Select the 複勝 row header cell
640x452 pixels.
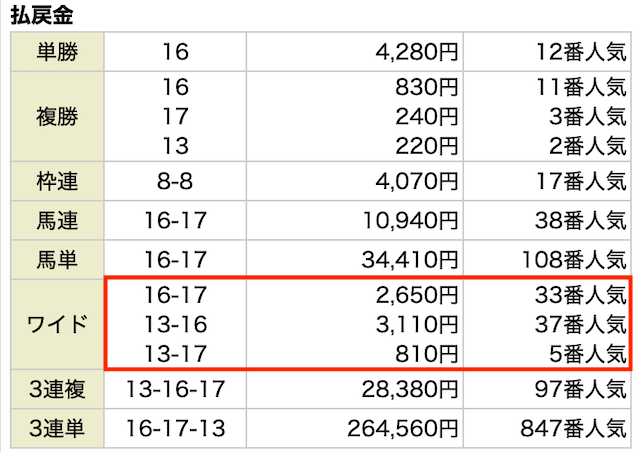[57, 116]
